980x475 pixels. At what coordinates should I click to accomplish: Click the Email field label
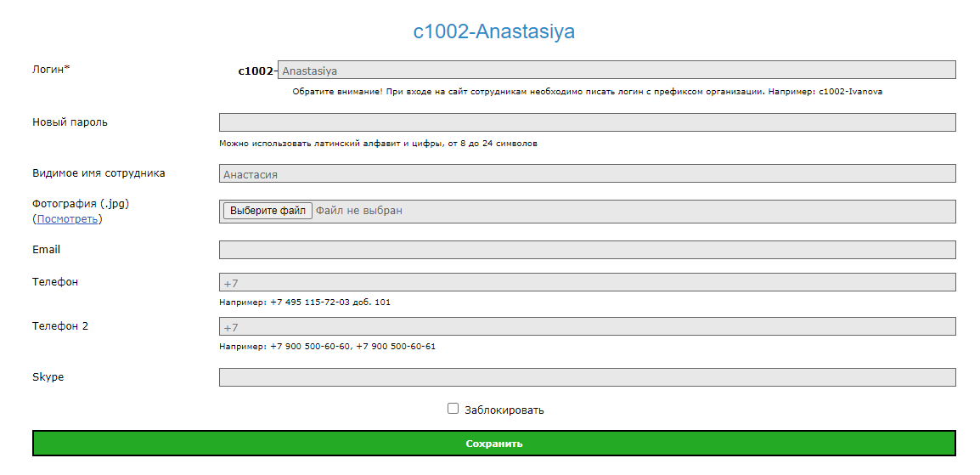[x=46, y=250]
